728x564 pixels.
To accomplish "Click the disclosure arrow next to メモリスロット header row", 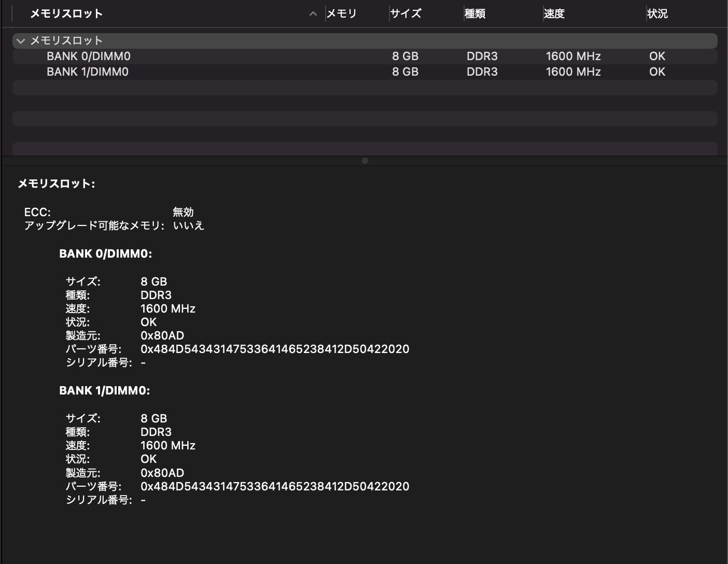I will coord(21,40).
